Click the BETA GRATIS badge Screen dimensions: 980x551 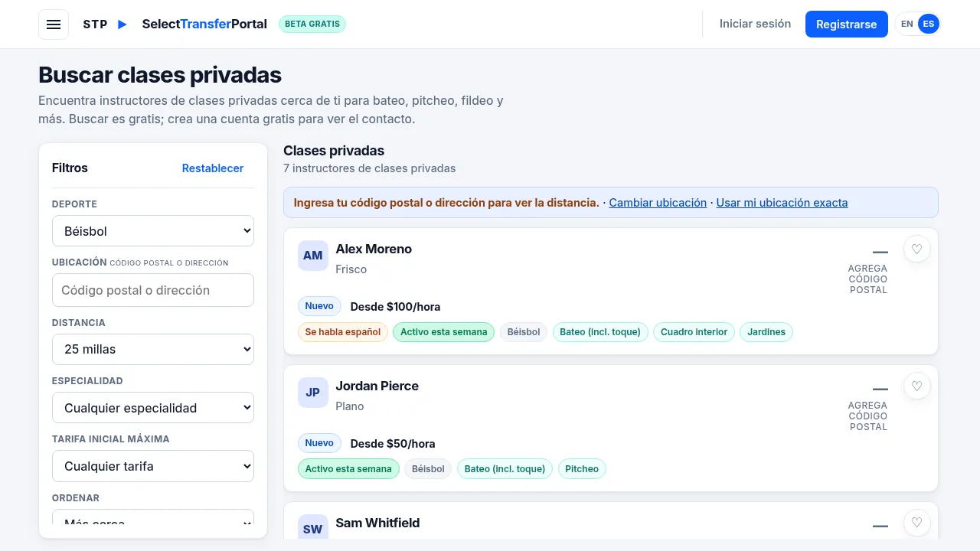pos(312,24)
